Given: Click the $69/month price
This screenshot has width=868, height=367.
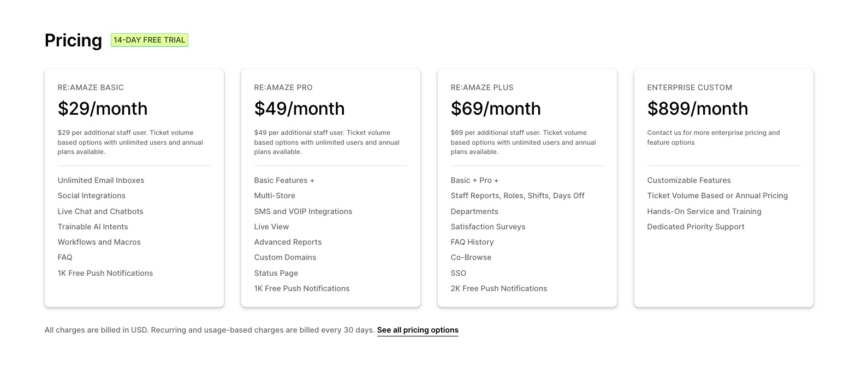Looking at the screenshot, I should click(496, 109).
